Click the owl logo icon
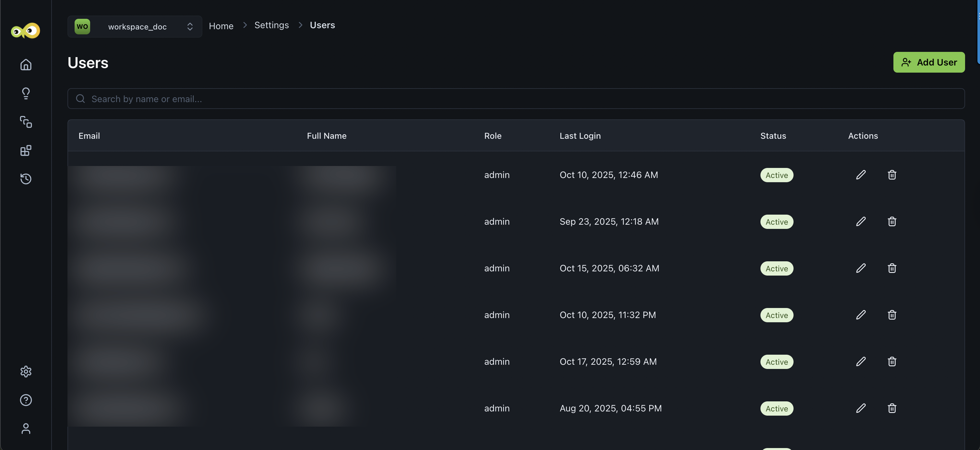Image resolution: width=980 pixels, height=450 pixels. (26, 30)
